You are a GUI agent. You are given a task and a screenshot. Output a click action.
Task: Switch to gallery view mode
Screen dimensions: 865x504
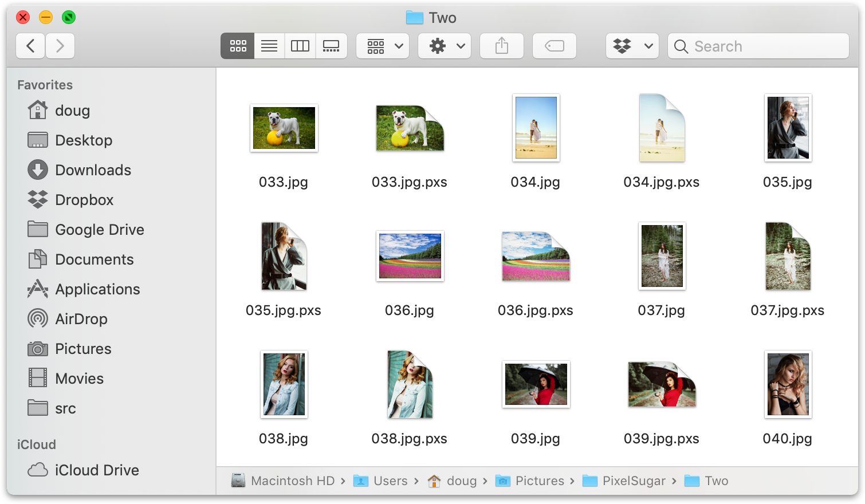331,46
